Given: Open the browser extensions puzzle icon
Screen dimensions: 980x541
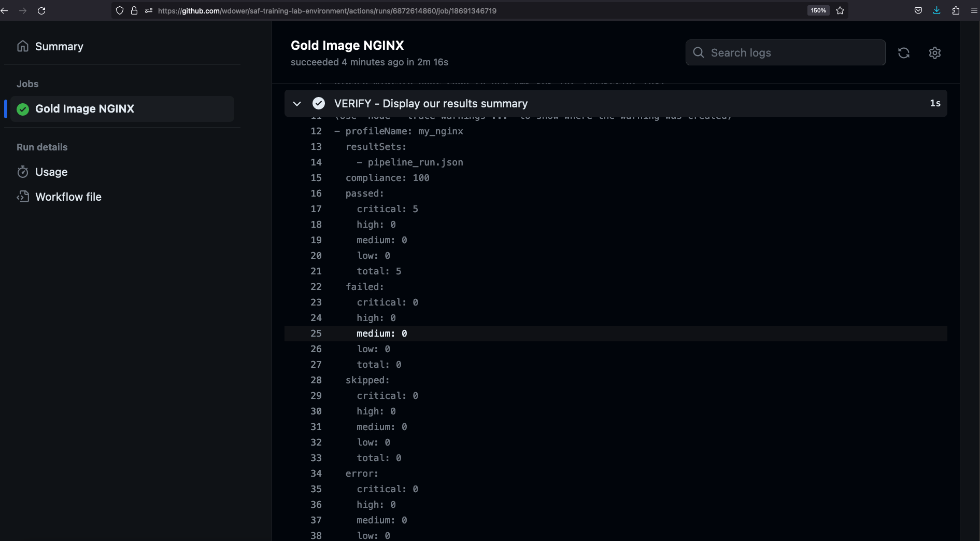Looking at the screenshot, I should (x=956, y=10).
